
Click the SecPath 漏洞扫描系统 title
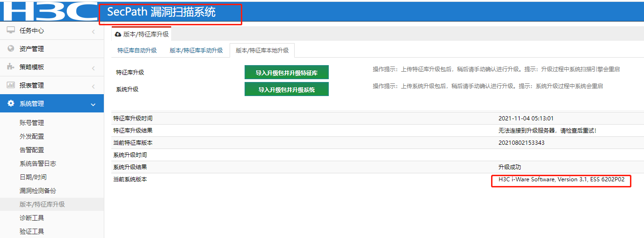click(x=161, y=12)
